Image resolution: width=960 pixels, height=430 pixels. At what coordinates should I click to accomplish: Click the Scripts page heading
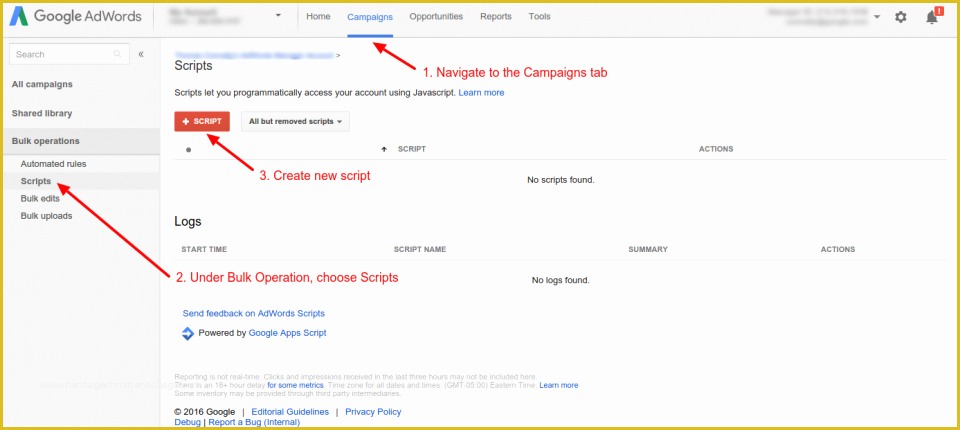click(193, 66)
